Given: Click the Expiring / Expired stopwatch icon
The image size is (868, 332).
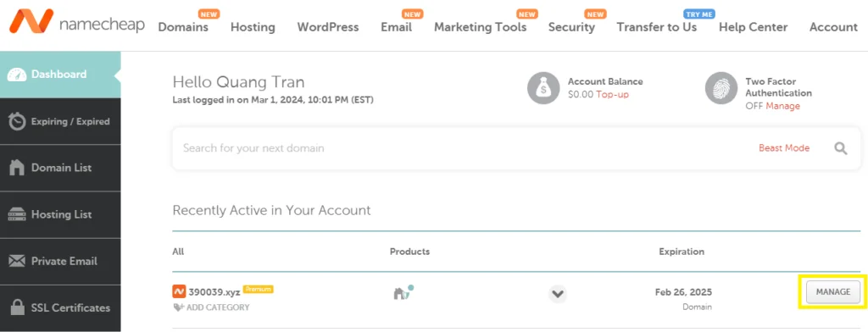Looking at the screenshot, I should (18, 121).
